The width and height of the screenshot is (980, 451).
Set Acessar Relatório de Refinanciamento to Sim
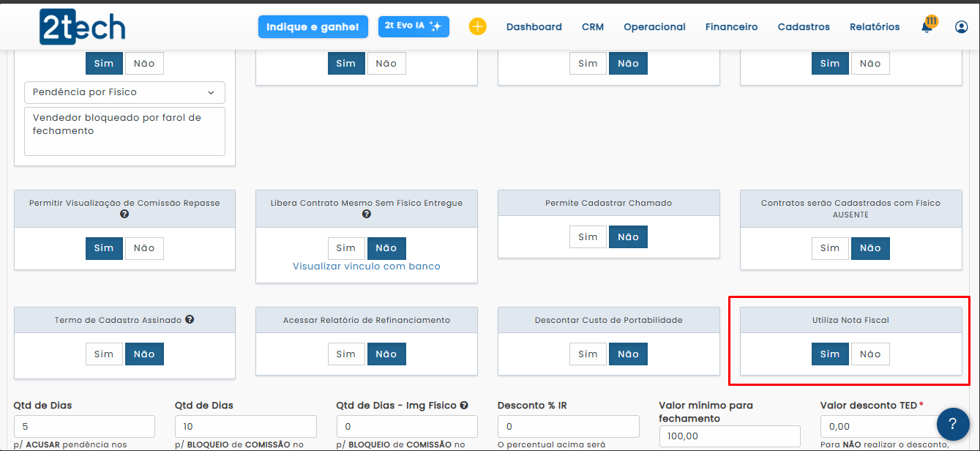coord(346,354)
